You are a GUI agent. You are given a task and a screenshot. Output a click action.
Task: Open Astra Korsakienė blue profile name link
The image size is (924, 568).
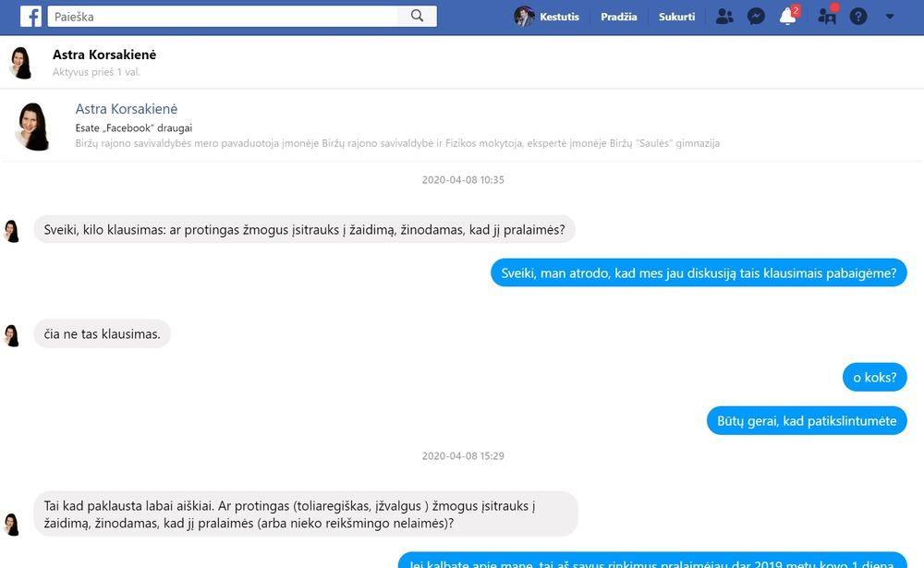(127, 109)
